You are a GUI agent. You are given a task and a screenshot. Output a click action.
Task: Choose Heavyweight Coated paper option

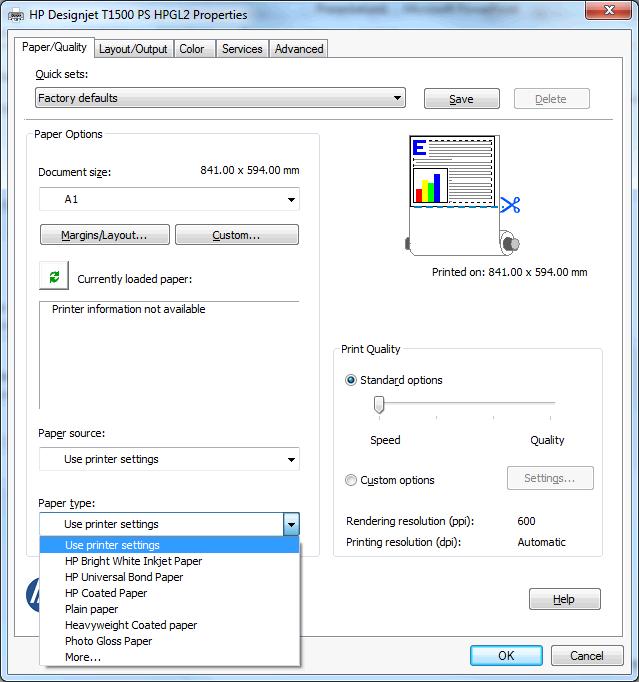169,625
